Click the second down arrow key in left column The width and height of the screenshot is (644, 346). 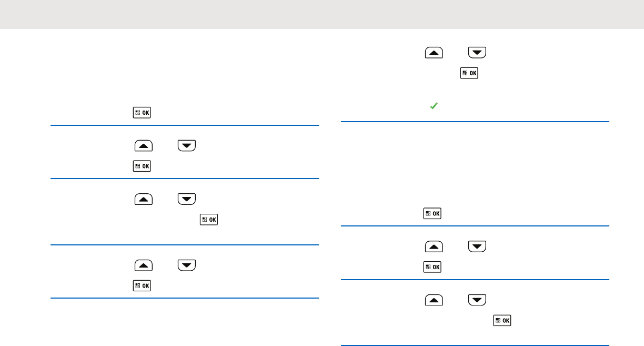pyautogui.click(x=187, y=199)
